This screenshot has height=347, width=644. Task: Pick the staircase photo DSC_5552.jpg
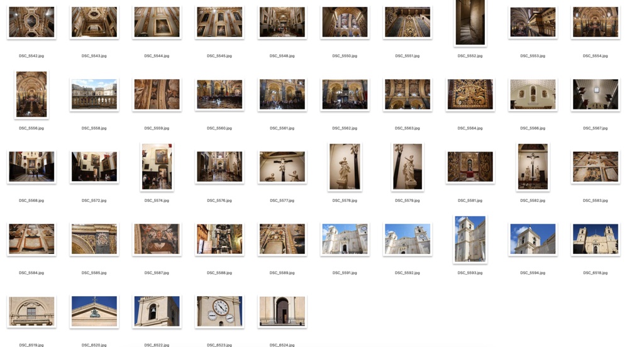coord(470,22)
